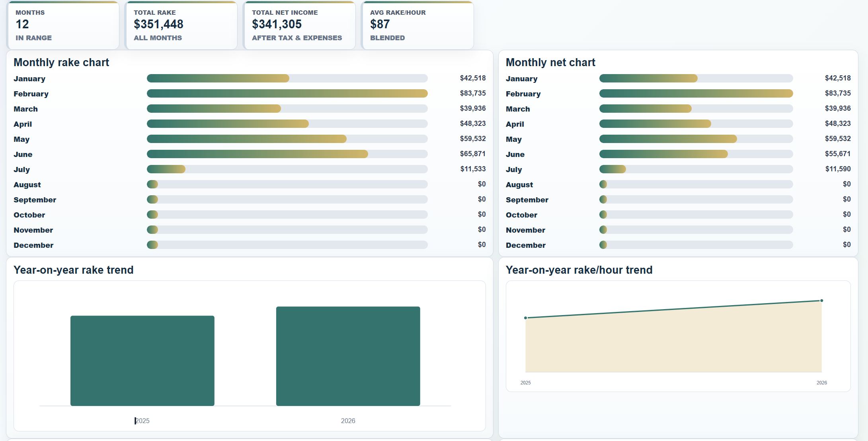Screen dimensions: 868x441
Task: Select August bar dot in rake chart
Action: coord(152,184)
